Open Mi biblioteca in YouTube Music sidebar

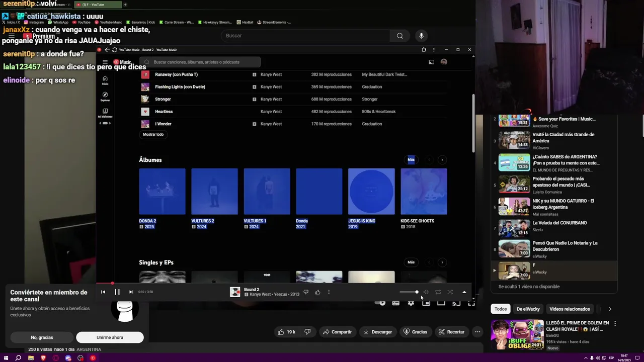pos(105,113)
